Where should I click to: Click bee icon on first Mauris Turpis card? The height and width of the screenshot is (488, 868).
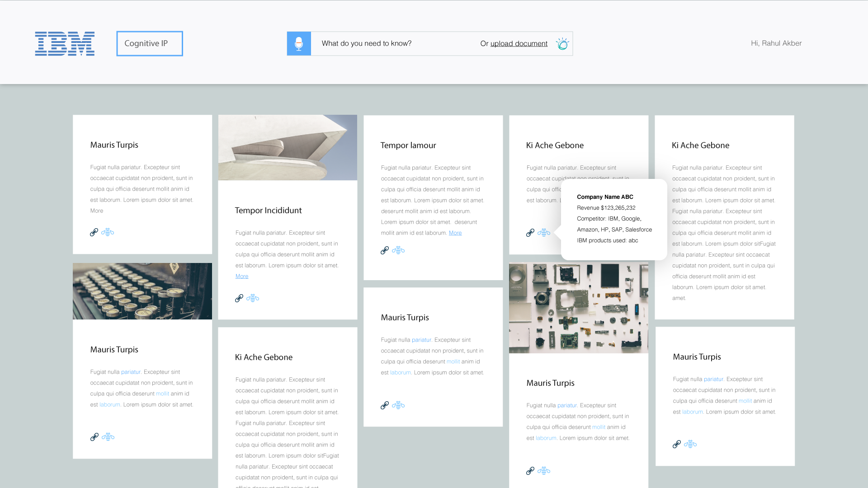click(108, 232)
